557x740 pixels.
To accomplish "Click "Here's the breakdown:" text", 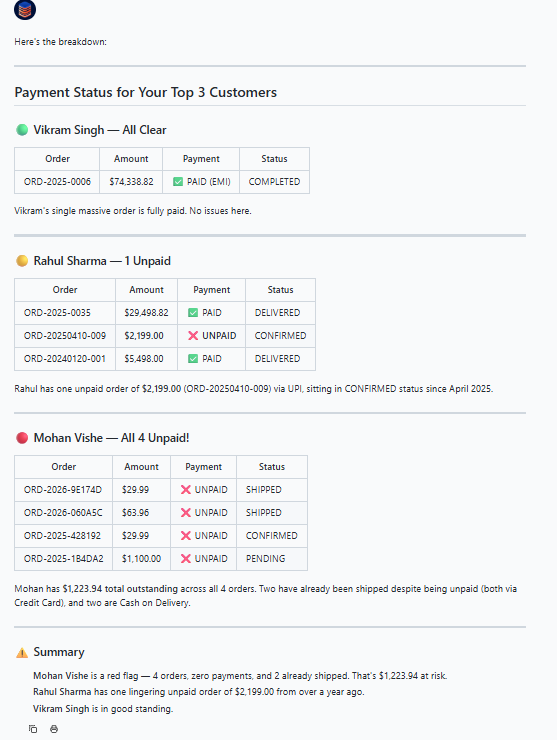I will [x=60, y=42].
